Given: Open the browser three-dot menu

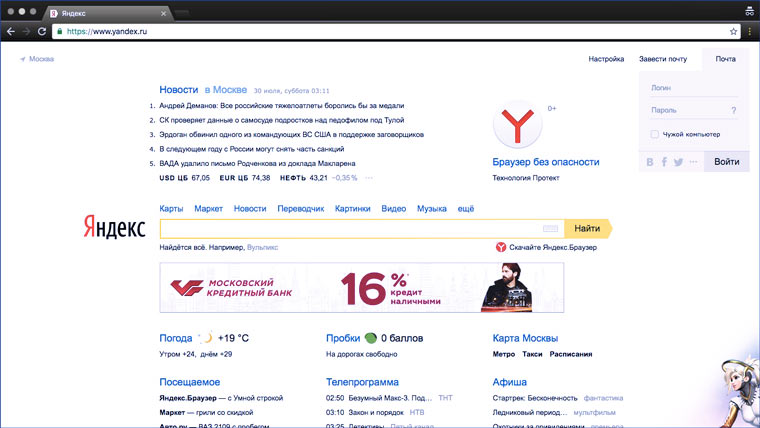Looking at the screenshot, I should tap(749, 32).
